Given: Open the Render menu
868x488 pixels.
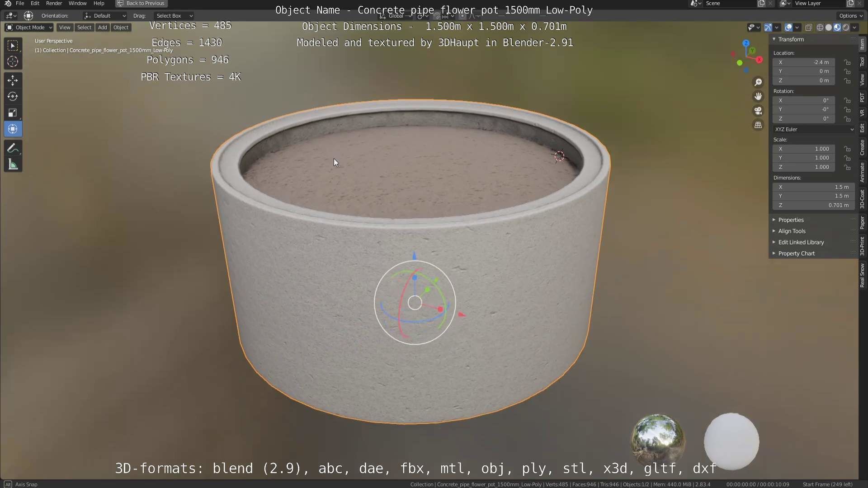Looking at the screenshot, I should coord(54,3).
